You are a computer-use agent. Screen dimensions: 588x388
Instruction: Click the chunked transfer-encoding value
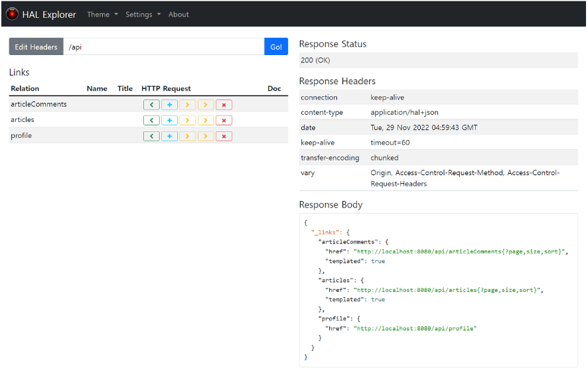pos(384,158)
